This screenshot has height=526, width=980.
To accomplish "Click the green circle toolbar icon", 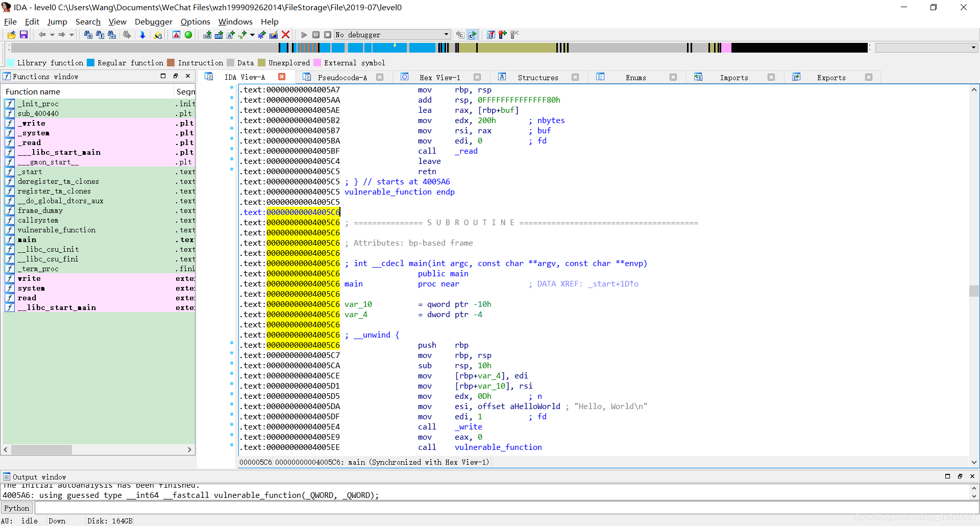I will pyautogui.click(x=188, y=35).
